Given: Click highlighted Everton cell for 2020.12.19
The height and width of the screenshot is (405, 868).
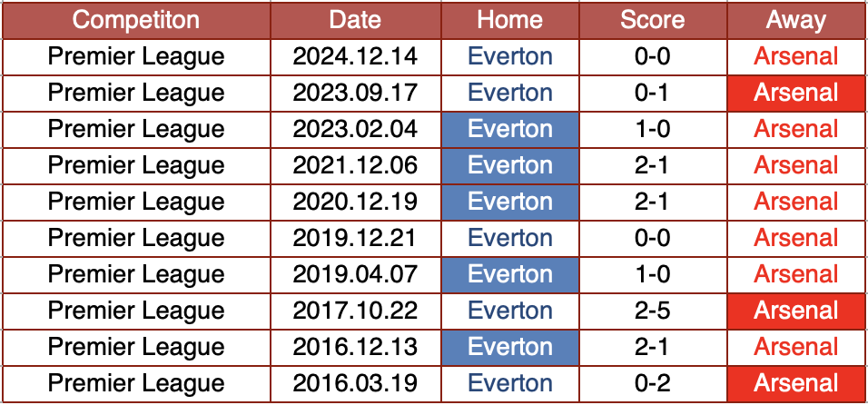Looking at the screenshot, I should (x=509, y=202).
